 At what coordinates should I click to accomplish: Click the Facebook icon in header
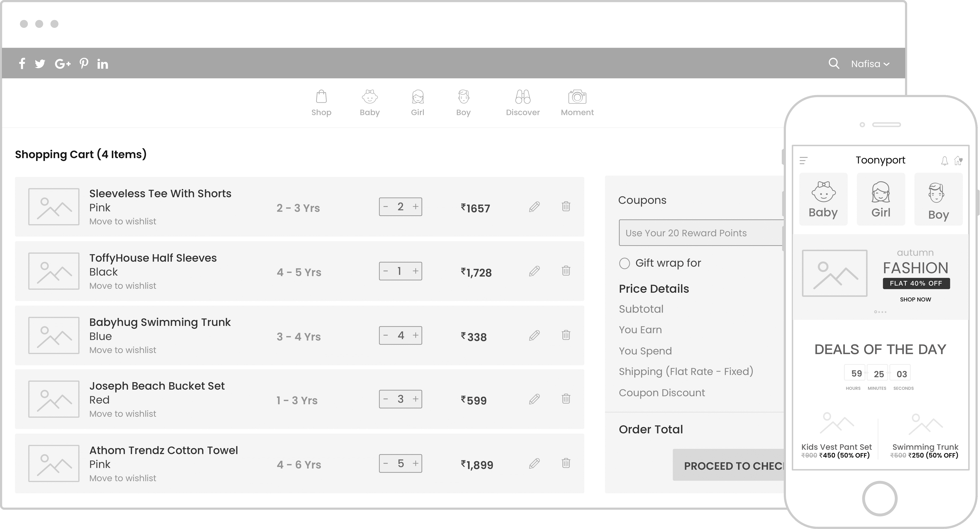[x=22, y=64]
